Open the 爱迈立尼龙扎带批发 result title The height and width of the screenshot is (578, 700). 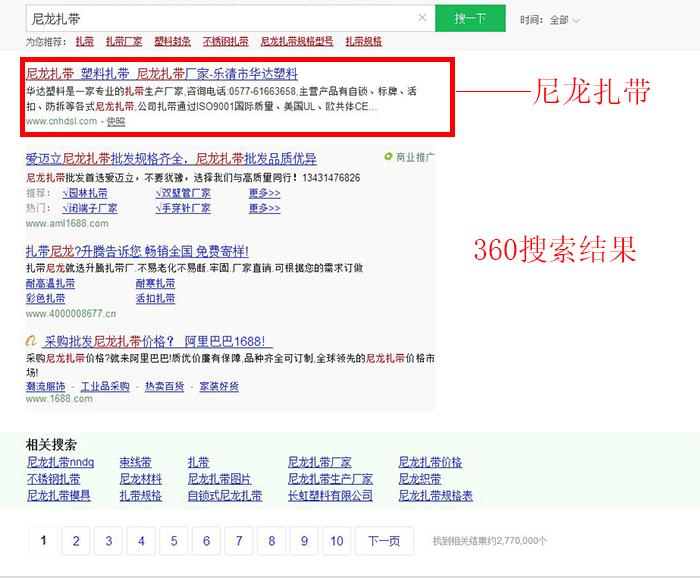[171, 159]
